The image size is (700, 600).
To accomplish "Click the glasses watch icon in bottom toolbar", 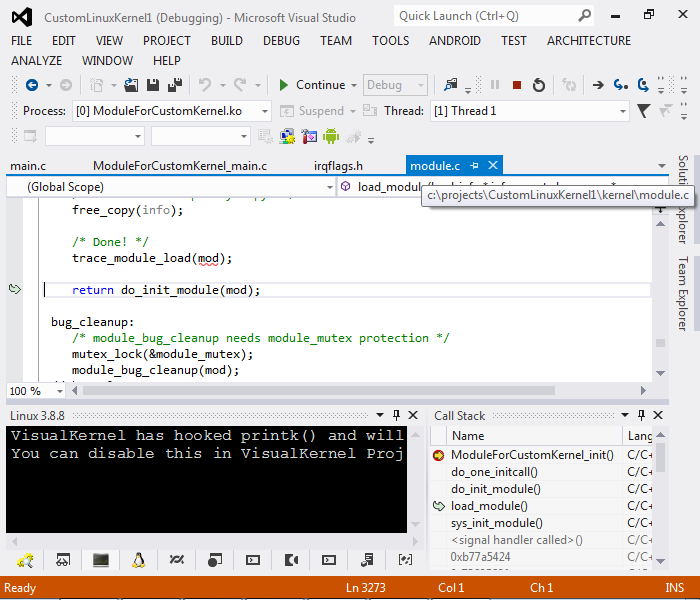I will pyautogui.click(x=63, y=560).
